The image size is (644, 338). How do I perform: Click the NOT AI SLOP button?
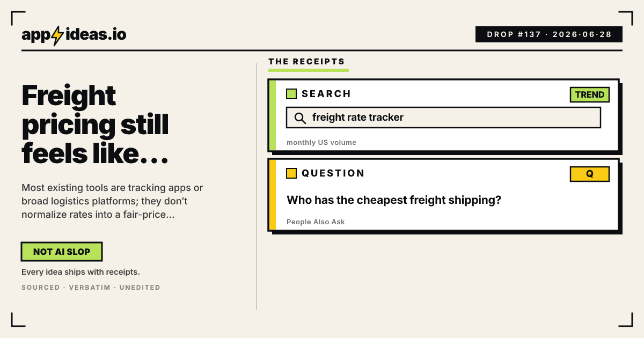pyautogui.click(x=62, y=252)
